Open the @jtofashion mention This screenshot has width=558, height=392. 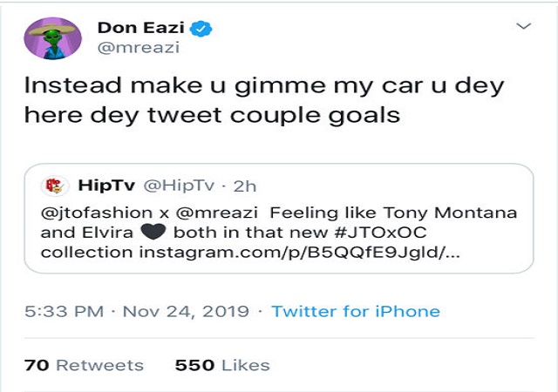coord(98,213)
